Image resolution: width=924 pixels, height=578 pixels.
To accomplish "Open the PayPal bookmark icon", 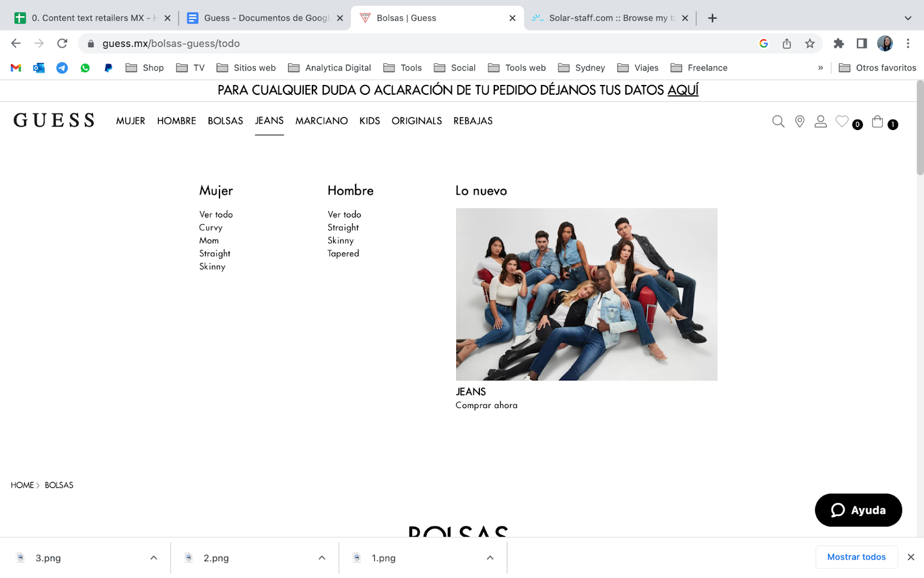I will (108, 68).
